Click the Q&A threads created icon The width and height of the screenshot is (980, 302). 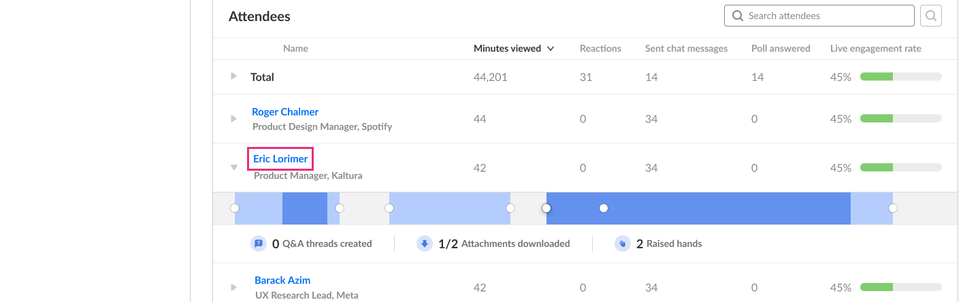258,244
